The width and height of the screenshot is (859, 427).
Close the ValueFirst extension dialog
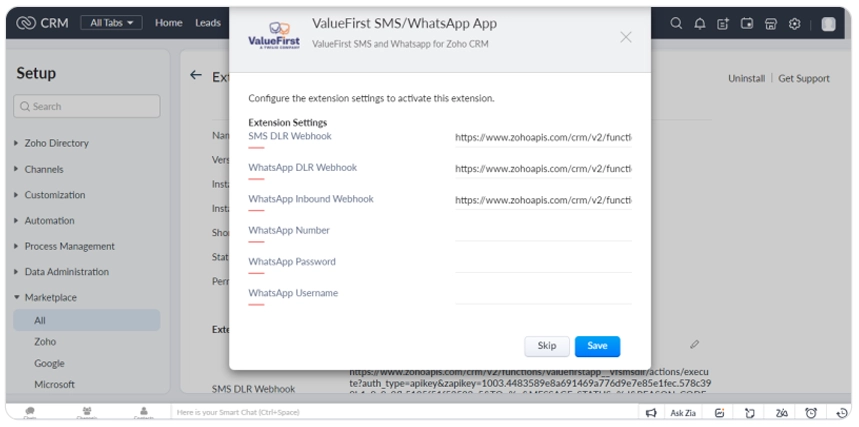tap(626, 37)
